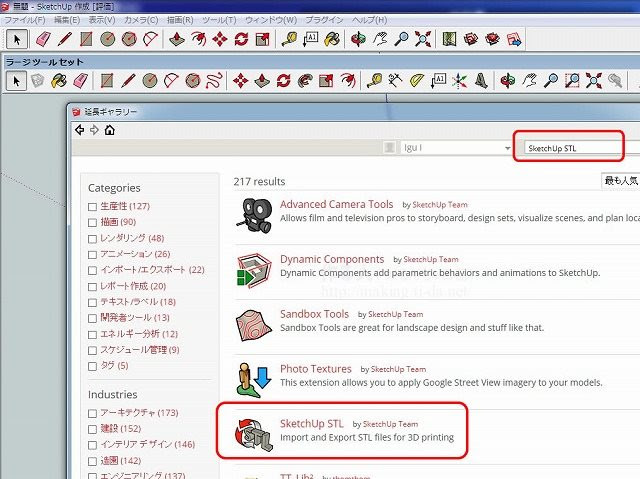The width and height of the screenshot is (640, 479).
Task: Check the インテリア デザイン (146) industry
Action: (92, 445)
